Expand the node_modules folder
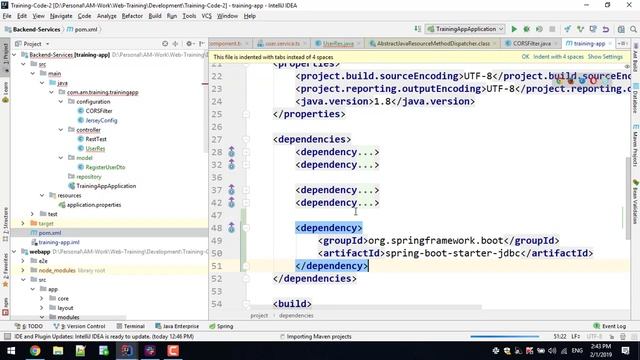 (23, 270)
